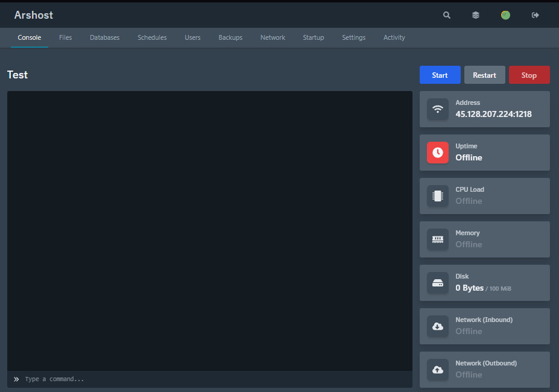Click the Network Inbound download cloud icon
Viewport: 559px width, 392px height.
[x=438, y=326]
